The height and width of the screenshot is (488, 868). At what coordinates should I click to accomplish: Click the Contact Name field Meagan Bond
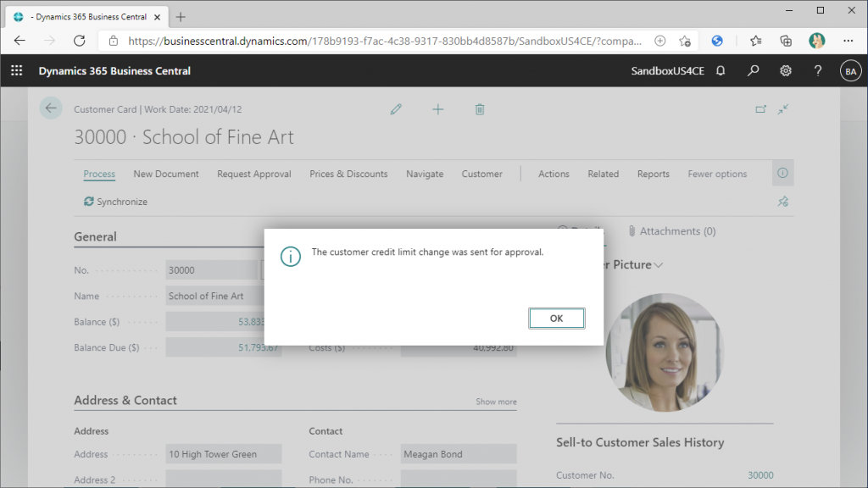(459, 454)
